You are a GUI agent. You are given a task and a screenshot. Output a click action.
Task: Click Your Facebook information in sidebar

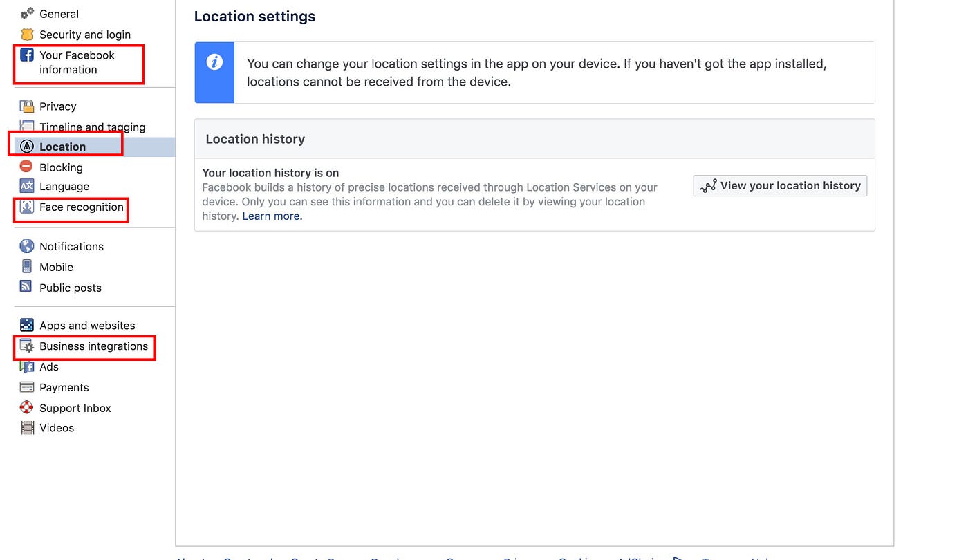pos(78,62)
